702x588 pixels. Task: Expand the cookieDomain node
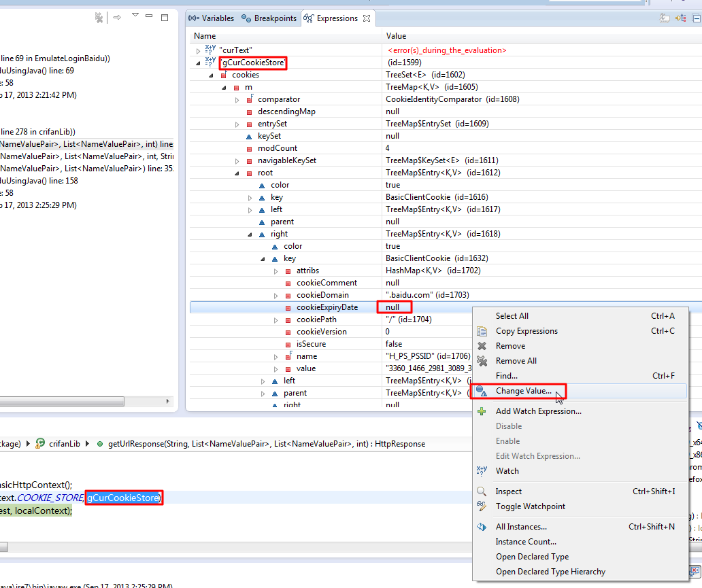point(275,296)
